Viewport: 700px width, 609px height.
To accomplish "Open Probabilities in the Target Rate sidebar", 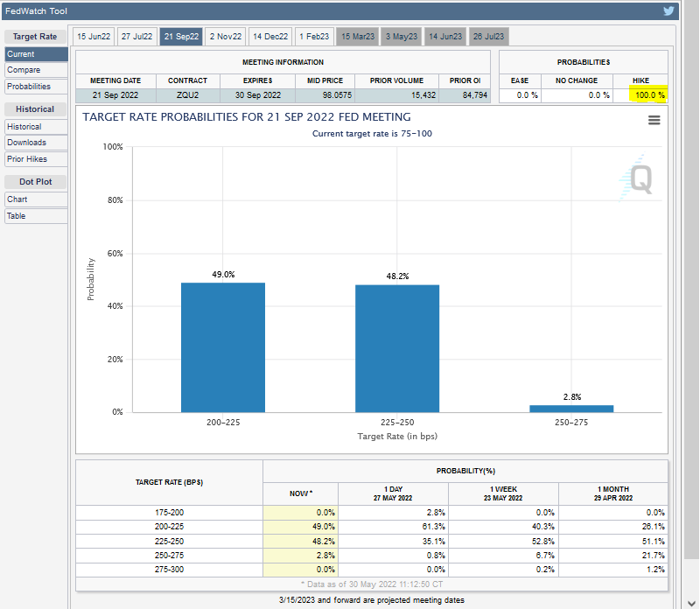I will pos(36,87).
